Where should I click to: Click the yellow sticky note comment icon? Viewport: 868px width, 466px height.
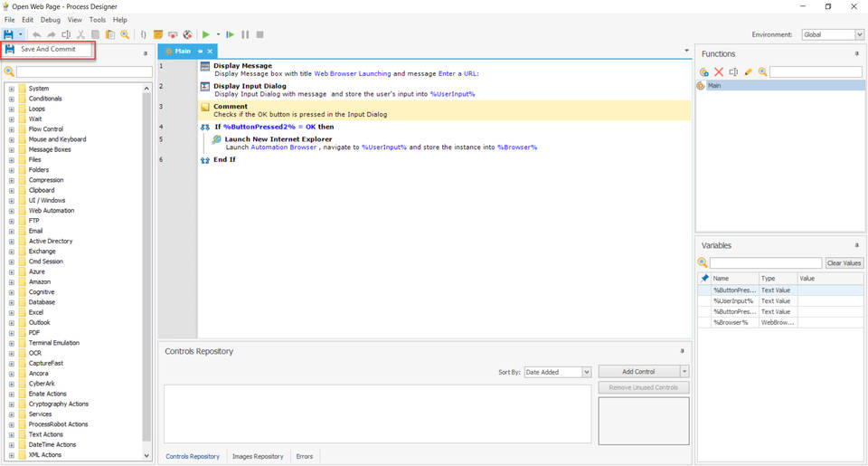tap(158, 34)
